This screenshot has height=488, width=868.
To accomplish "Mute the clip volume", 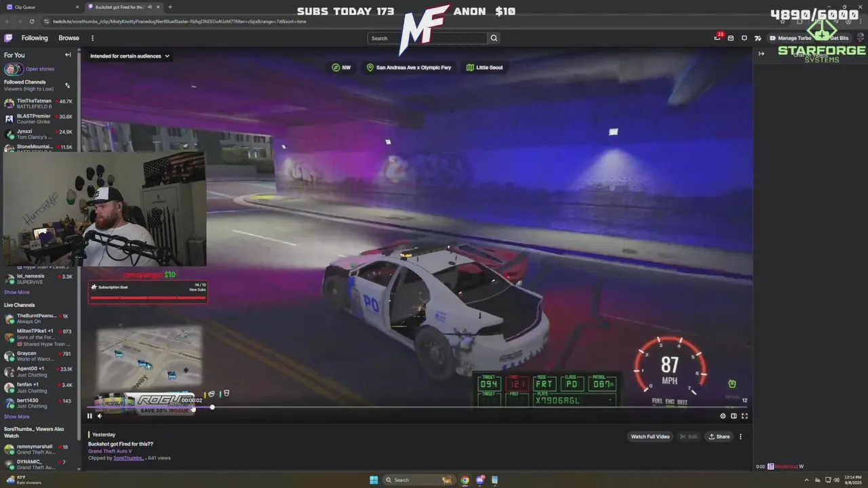I will point(100,416).
